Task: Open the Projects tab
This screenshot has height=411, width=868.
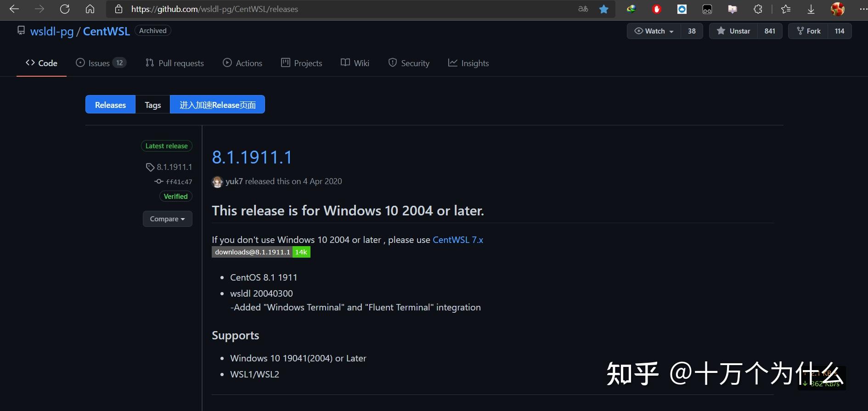Action: pyautogui.click(x=301, y=63)
